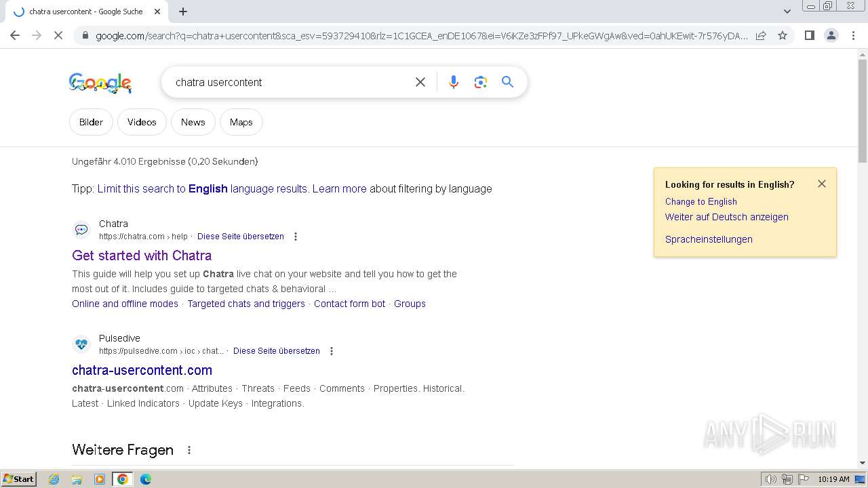Switch to Bilder results tab
The width and height of the screenshot is (868, 488).
coord(91,122)
